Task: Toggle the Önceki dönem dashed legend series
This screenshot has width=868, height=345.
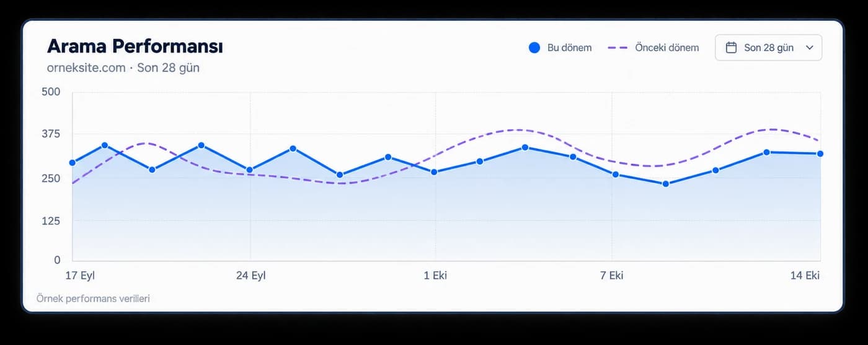Action: coord(653,48)
